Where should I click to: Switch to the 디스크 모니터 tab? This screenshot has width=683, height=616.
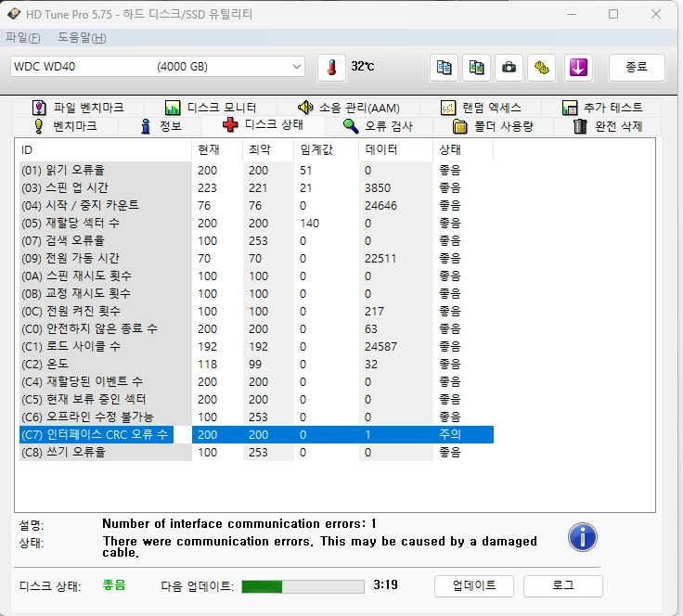pos(211,107)
